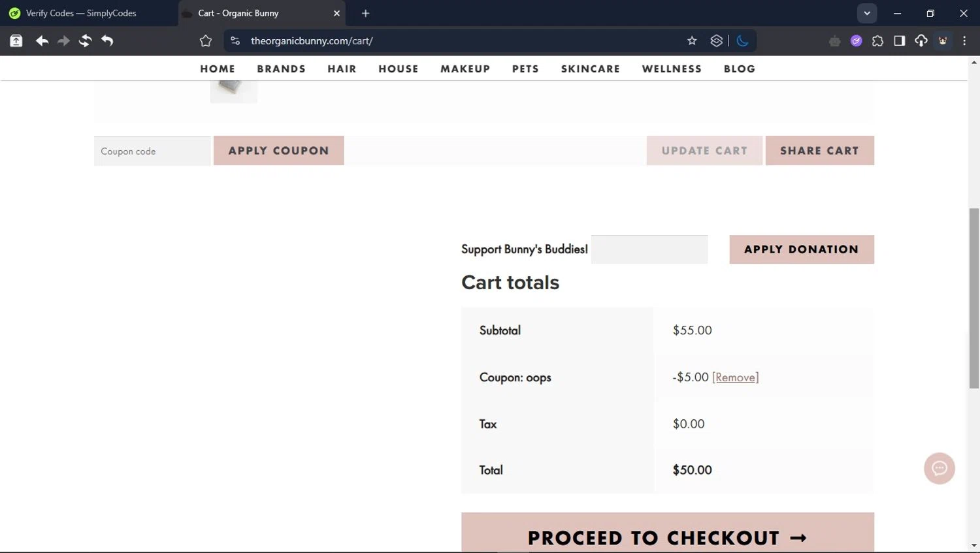Click the address bar URL theorganicbunny.com/cart/
Image resolution: width=980 pixels, height=553 pixels.
312,41
